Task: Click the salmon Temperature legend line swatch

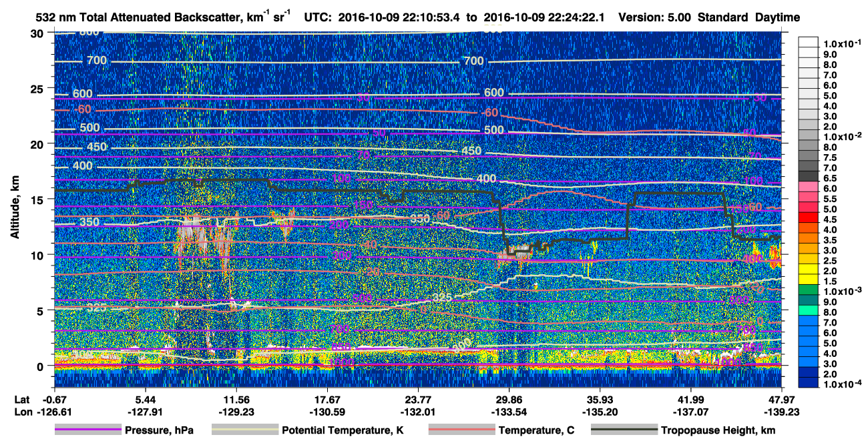Action: pyautogui.click(x=461, y=431)
